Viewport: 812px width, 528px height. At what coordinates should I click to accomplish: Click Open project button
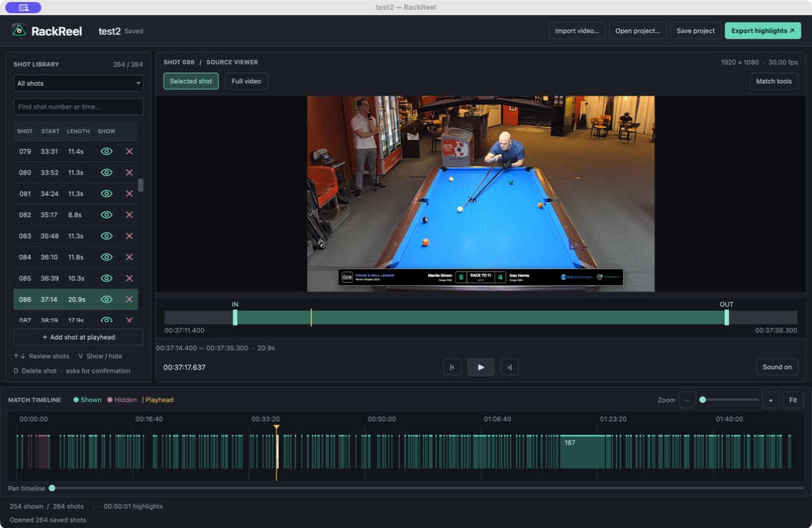click(638, 31)
